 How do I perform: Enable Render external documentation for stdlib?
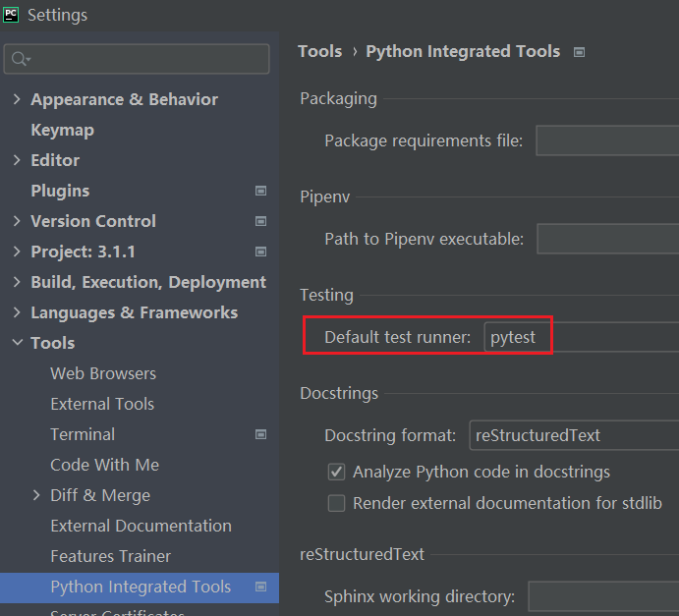[x=336, y=503]
